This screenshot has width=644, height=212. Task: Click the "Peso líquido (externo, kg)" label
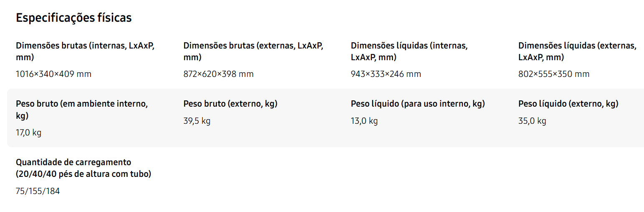point(568,104)
